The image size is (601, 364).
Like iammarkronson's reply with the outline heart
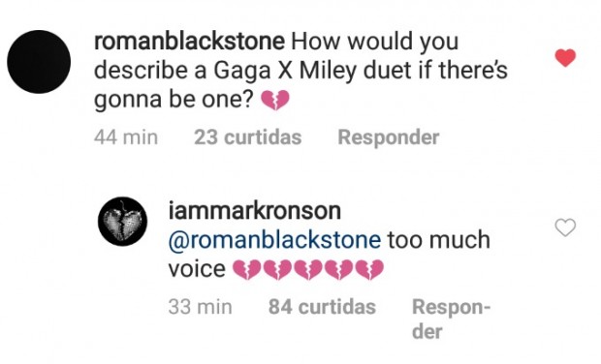click(x=565, y=227)
